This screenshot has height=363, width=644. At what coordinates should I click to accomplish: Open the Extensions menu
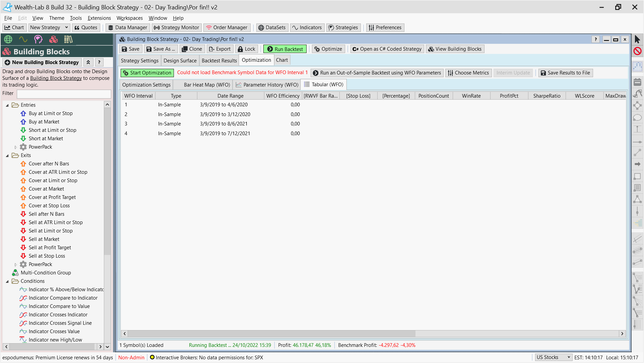point(99,18)
